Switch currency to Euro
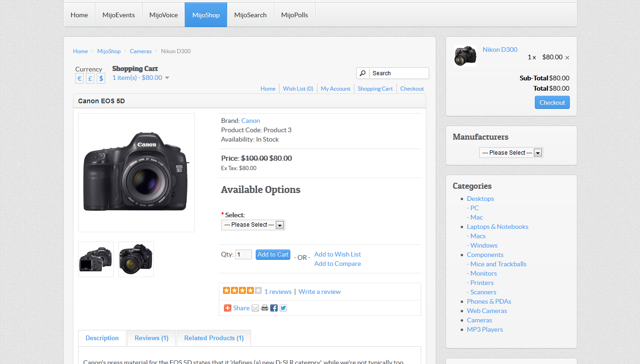The width and height of the screenshot is (640, 364). point(79,79)
